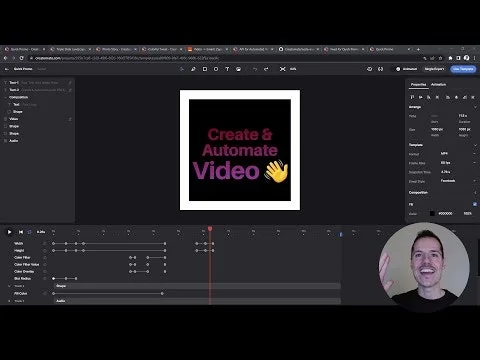
Task: Collapse the Arrange section
Action: [x=475, y=107]
